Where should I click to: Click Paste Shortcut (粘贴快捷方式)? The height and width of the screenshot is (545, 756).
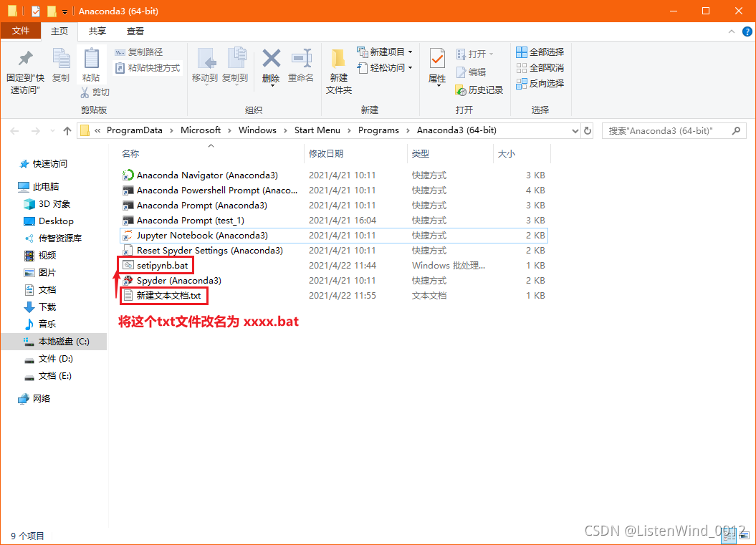point(148,68)
